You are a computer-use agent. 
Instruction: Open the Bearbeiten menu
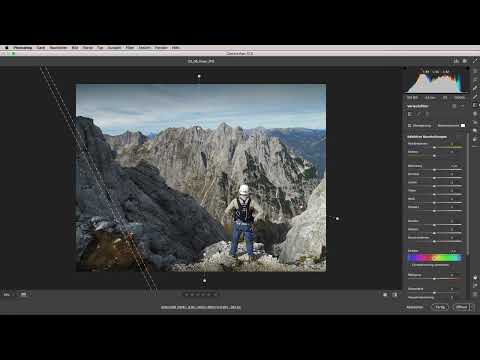[x=58, y=48]
